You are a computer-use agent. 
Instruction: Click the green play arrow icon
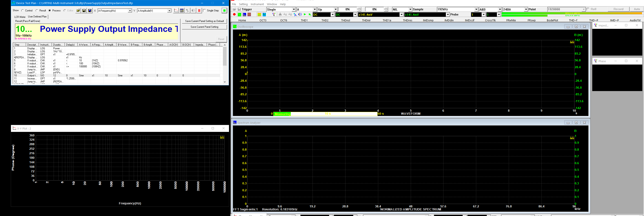point(305,14)
